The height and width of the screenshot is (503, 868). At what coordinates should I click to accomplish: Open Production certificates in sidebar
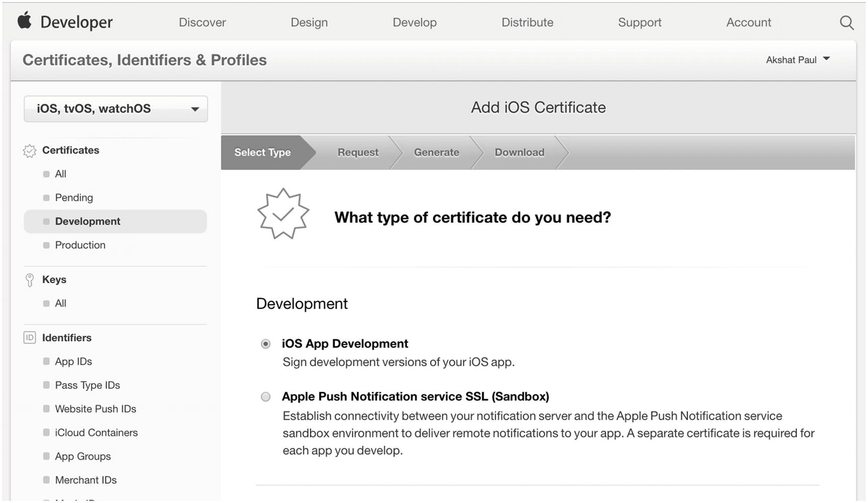[x=80, y=245]
